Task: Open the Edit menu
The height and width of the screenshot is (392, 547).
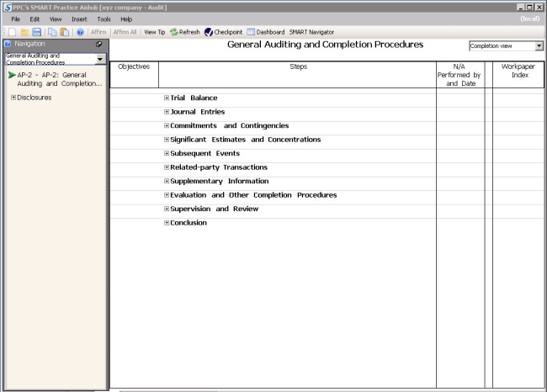Action: [x=35, y=19]
